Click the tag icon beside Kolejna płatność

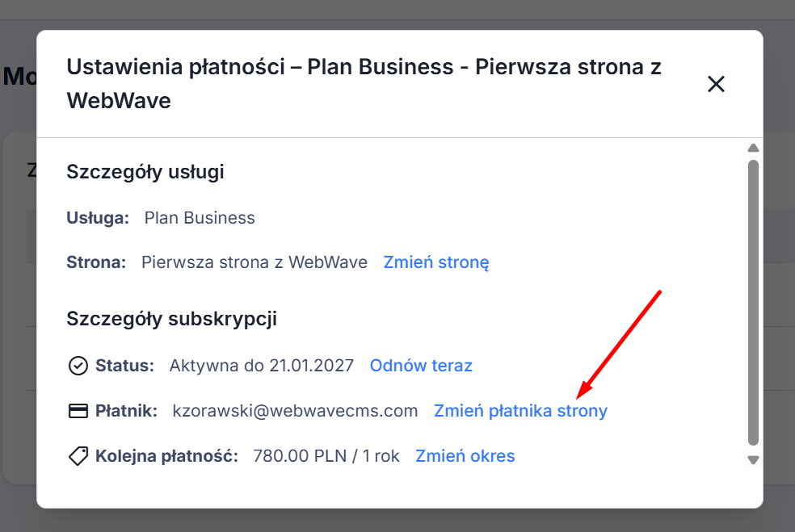click(78, 456)
